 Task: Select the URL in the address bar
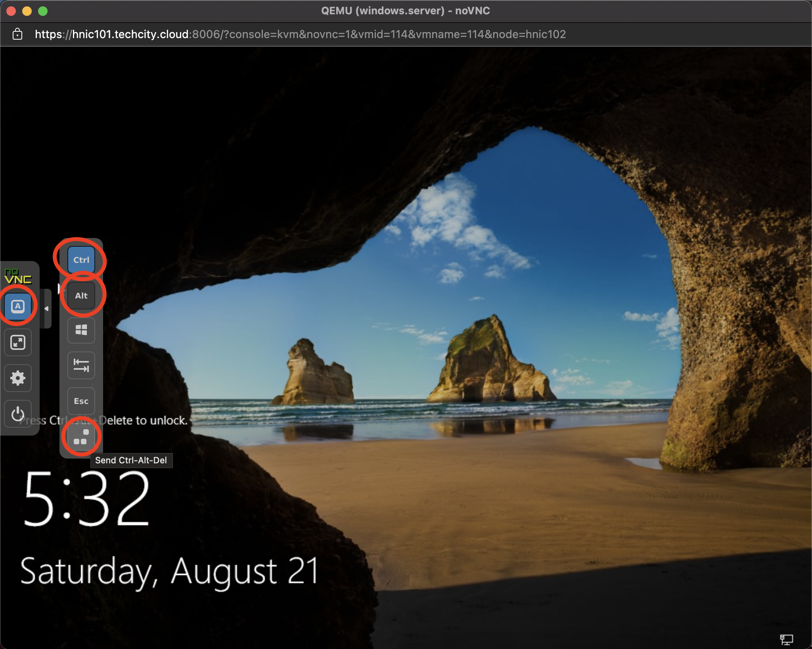(x=300, y=34)
